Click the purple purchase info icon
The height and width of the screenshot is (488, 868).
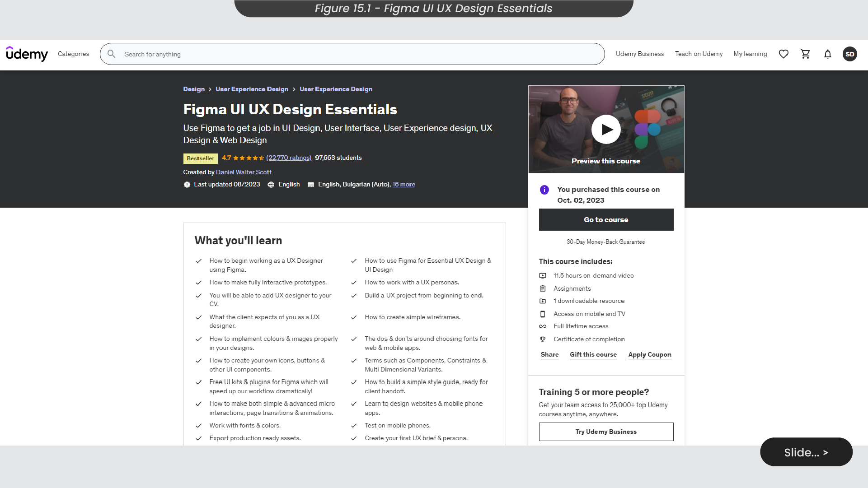(544, 190)
